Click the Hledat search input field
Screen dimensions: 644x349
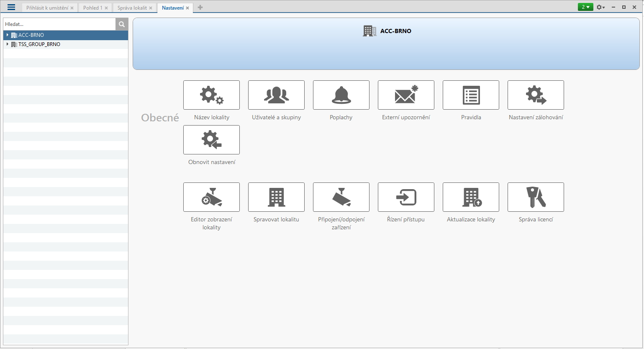(x=59, y=24)
